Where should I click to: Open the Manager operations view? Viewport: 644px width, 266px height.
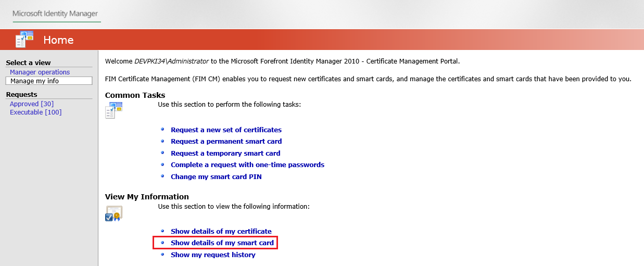(40, 72)
